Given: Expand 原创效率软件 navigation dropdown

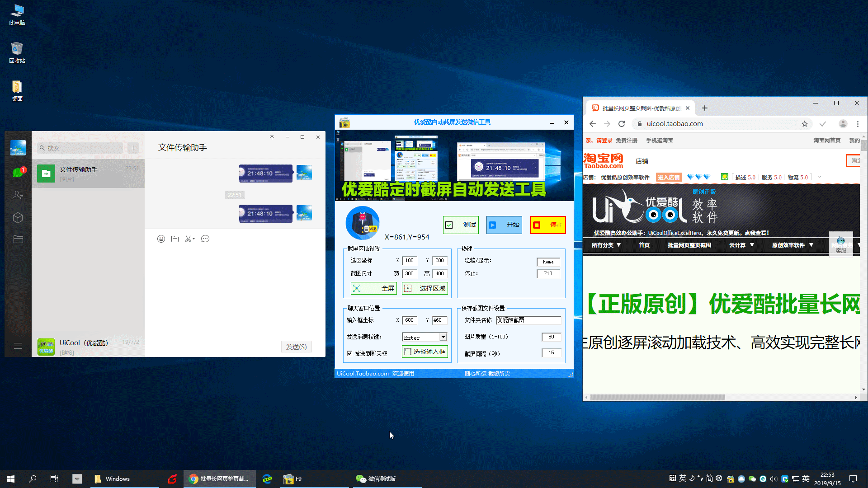Looking at the screenshot, I should [792, 245].
